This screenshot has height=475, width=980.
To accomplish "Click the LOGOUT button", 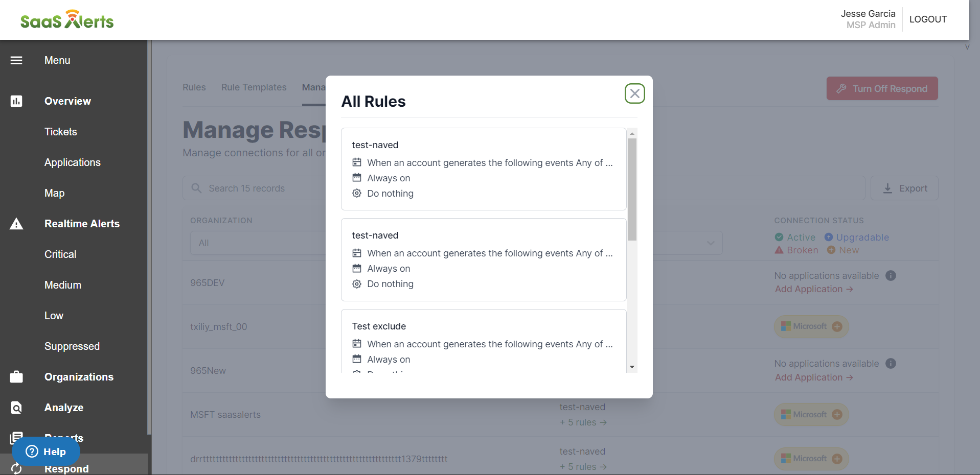I will click(928, 19).
